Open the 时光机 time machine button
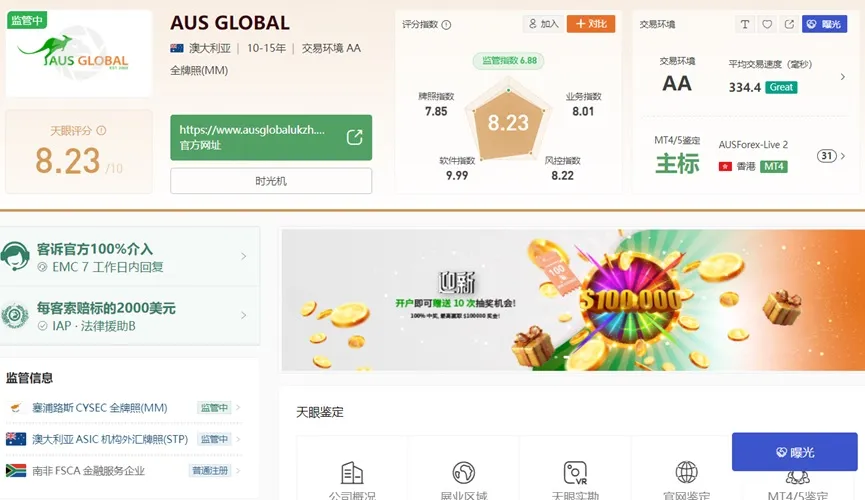The width and height of the screenshot is (865, 500). tap(271, 181)
